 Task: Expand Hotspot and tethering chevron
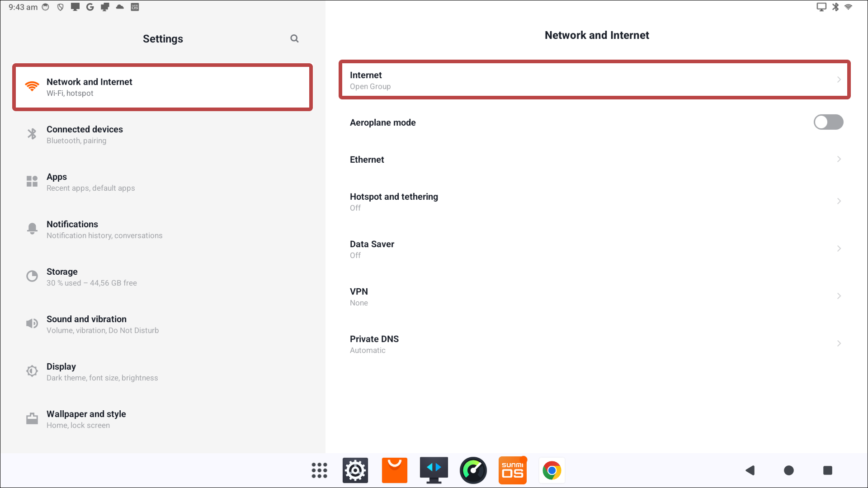[x=839, y=201]
